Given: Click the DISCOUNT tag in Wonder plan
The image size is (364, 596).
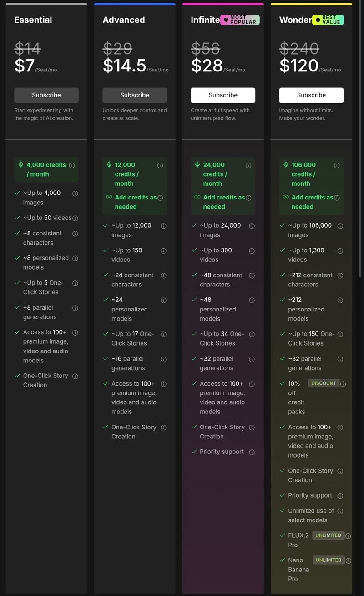Looking at the screenshot, I should tap(324, 383).
